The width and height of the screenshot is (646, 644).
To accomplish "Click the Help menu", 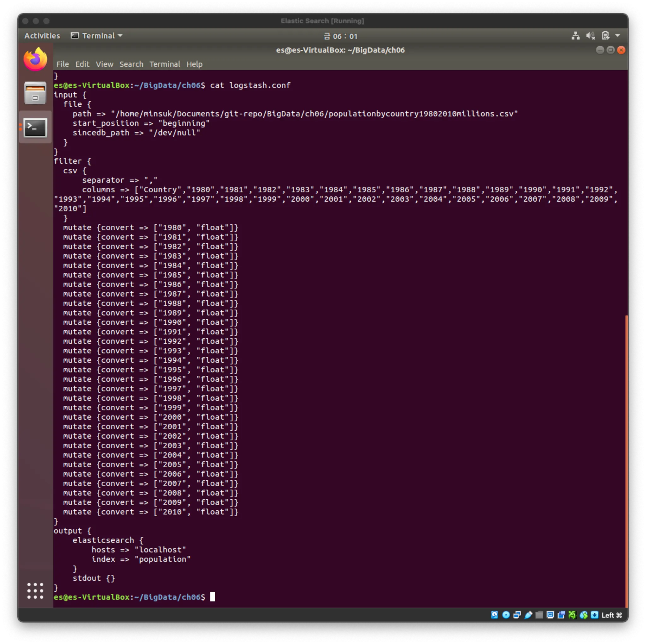I will click(194, 64).
